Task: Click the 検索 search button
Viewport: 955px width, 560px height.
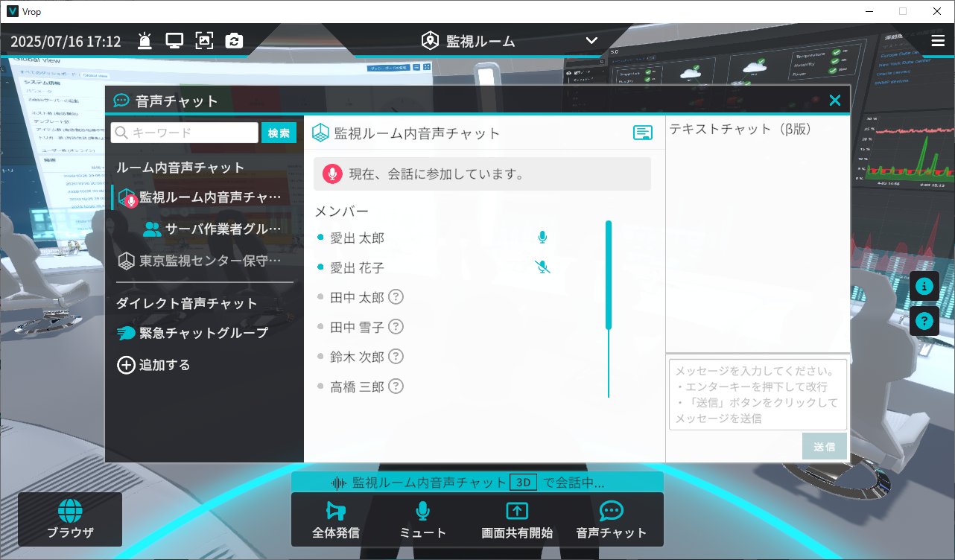Action: point(279,133)
